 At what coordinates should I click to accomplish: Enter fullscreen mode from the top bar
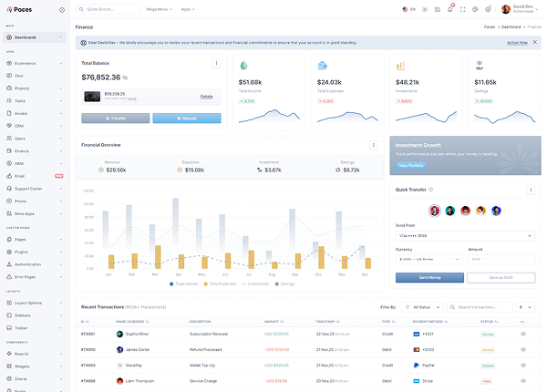(x=463, y=9)
